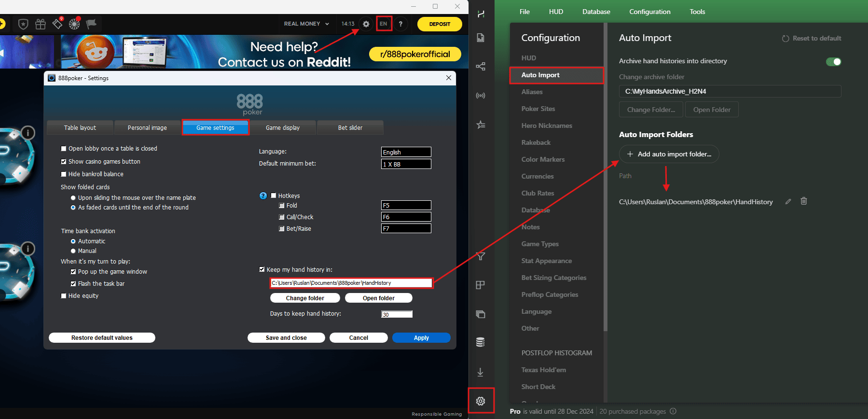Viewport: 868px width, 419px height.
Task: Open the Language English dropdown
Action: 406,152
